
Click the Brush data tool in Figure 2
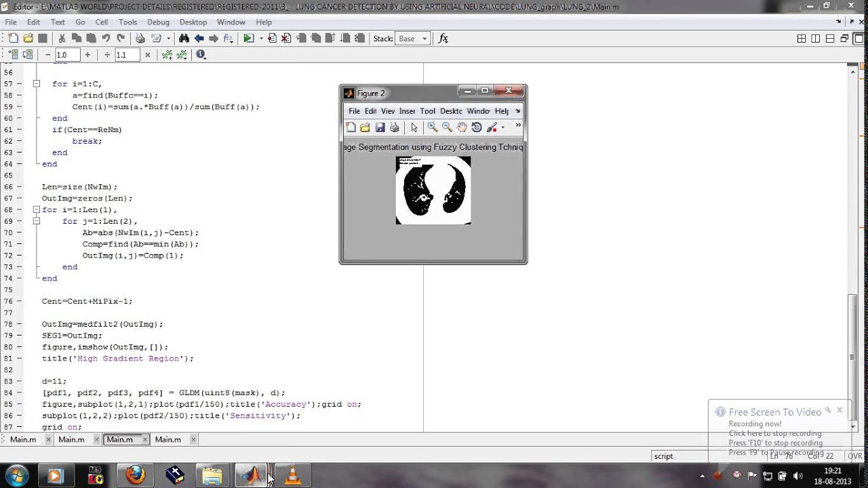pyautogui.click(x=492, y=127)
